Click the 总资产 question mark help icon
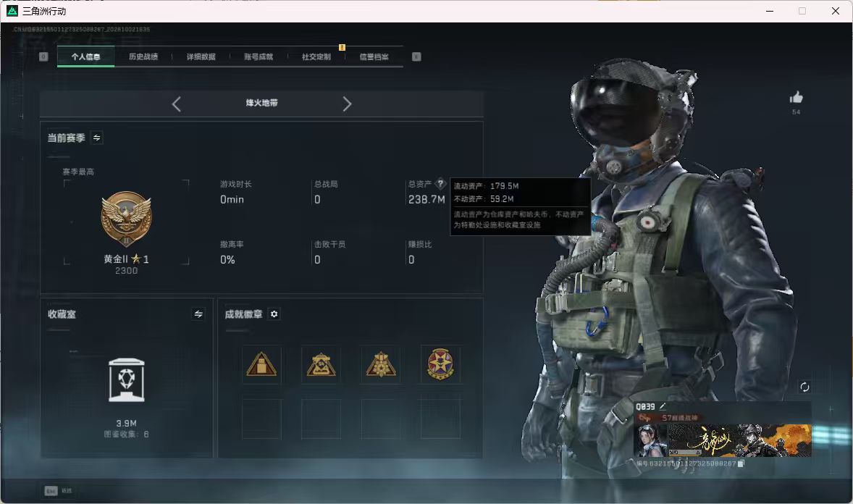This screenshot has width=853, height=504. point(440,184)
